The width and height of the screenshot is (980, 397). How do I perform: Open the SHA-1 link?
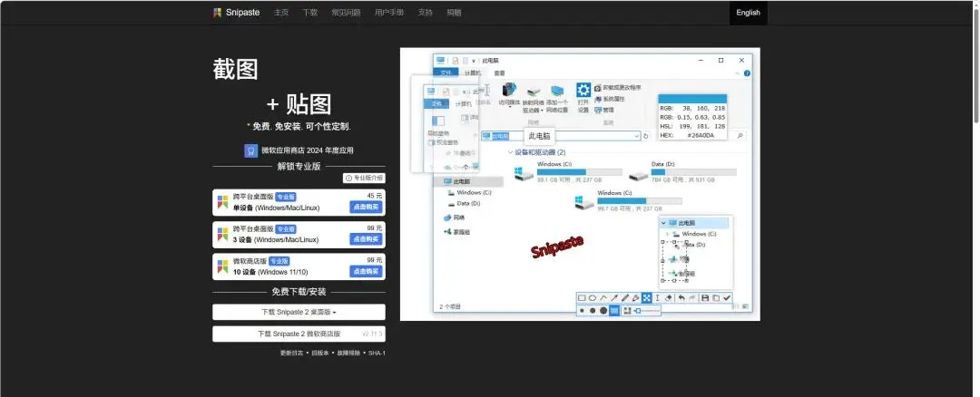pyautogui.click(x=377, y=353)
